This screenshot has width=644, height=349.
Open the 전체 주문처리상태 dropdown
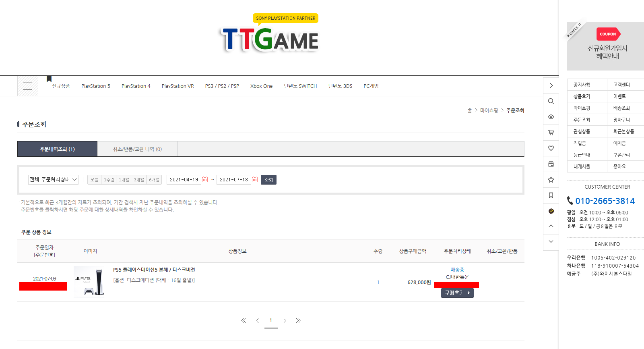(53, 180)
